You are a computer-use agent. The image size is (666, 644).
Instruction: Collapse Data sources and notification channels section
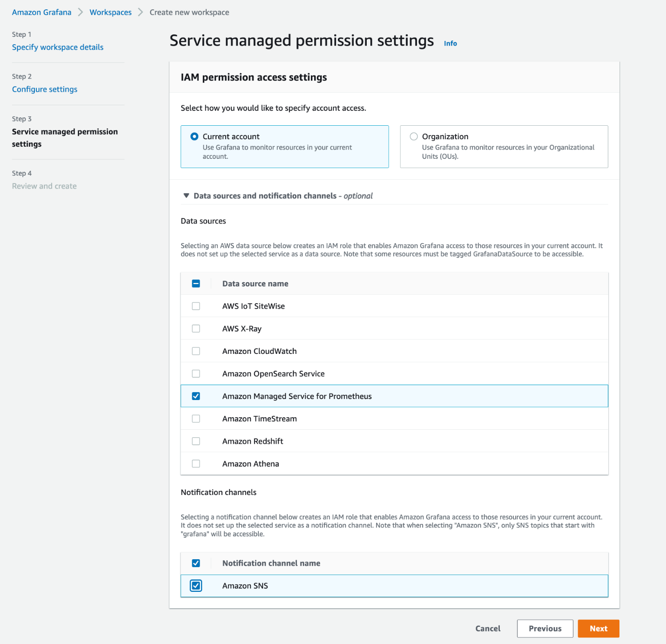(x=186, y=196)
